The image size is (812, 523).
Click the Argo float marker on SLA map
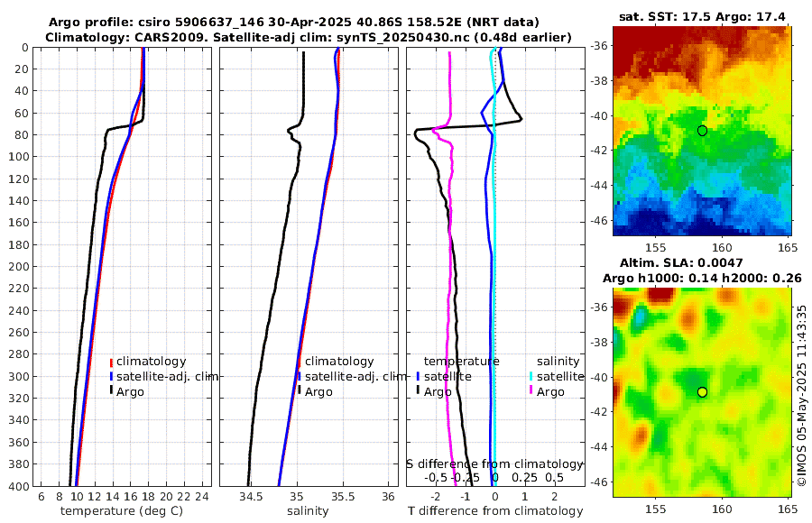coord(702,392)
